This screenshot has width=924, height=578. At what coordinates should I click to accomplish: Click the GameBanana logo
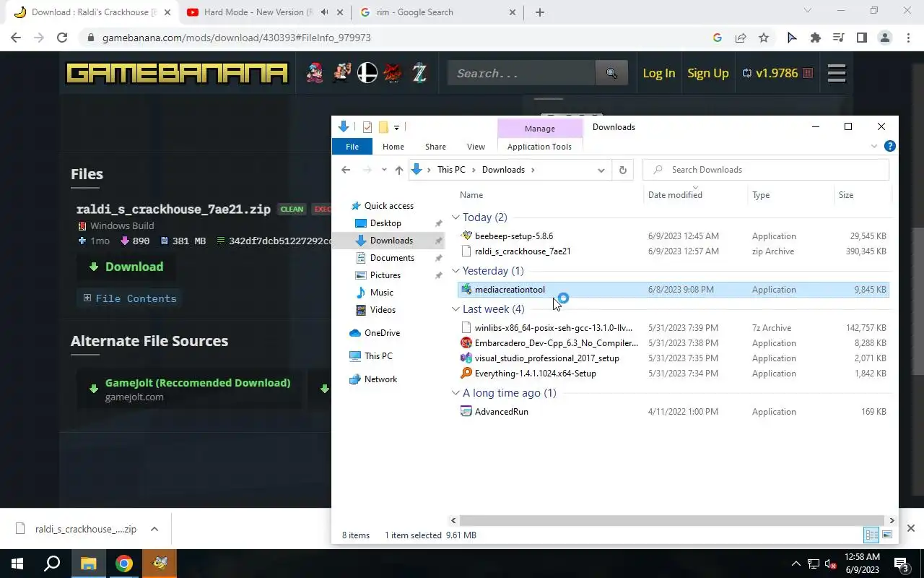pos(177,73)
